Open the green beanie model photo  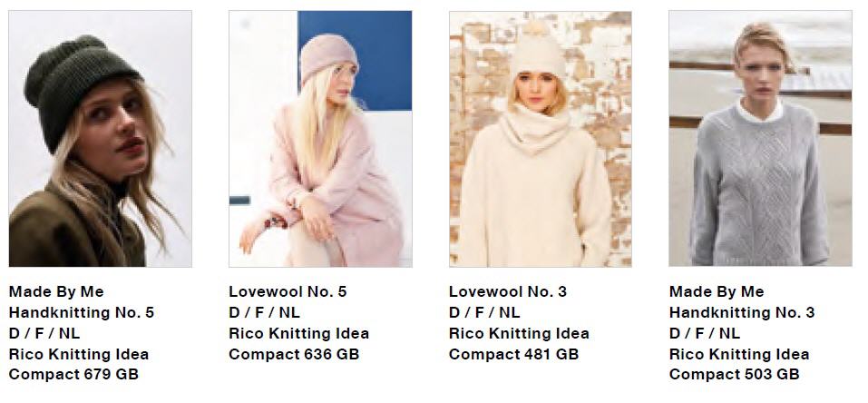pos(100,139)
